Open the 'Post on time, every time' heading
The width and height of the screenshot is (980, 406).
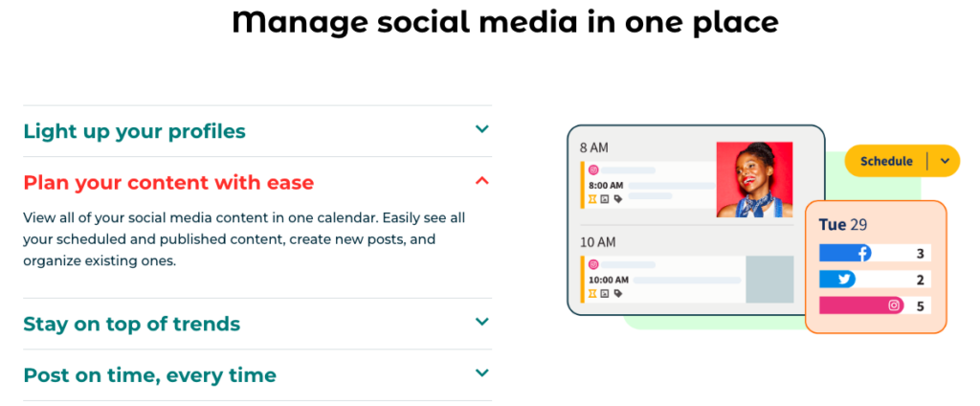pyautogui.click(x=149, y=375)
